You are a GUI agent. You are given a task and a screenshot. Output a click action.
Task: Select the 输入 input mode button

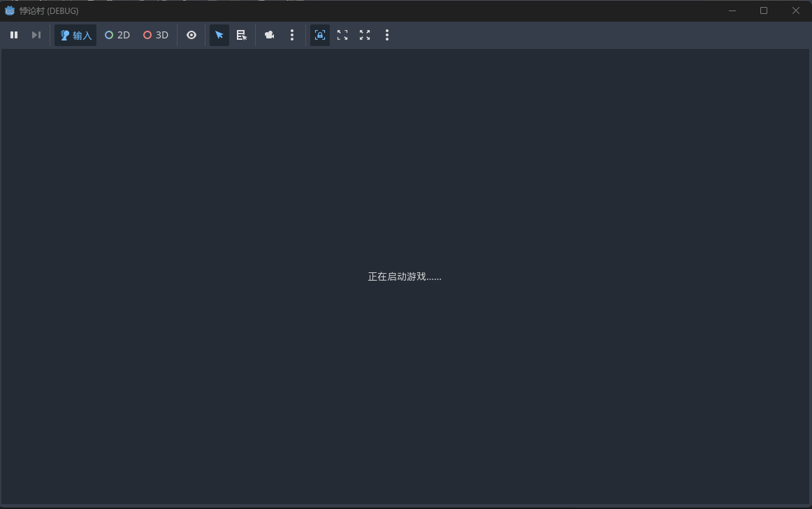75,35
